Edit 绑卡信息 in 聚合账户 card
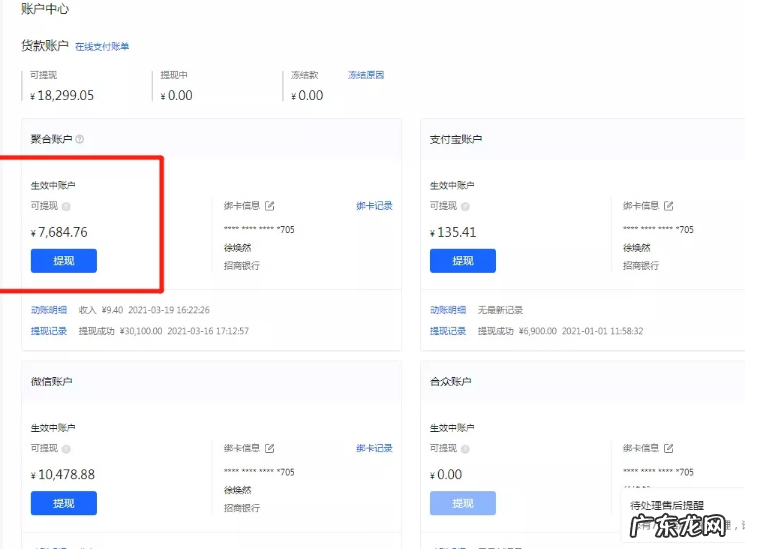The height and width of the screenshot is (555, 764). (x=269, y=206)
